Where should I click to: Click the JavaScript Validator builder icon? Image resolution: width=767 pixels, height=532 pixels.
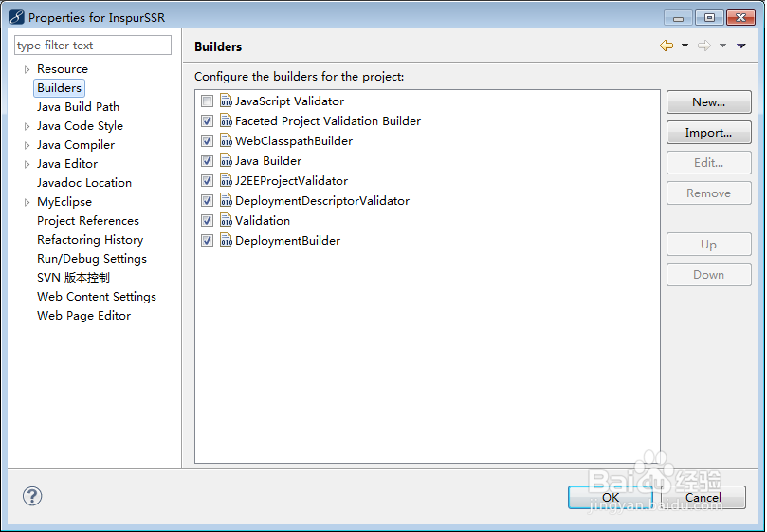(x=226, y=101)
